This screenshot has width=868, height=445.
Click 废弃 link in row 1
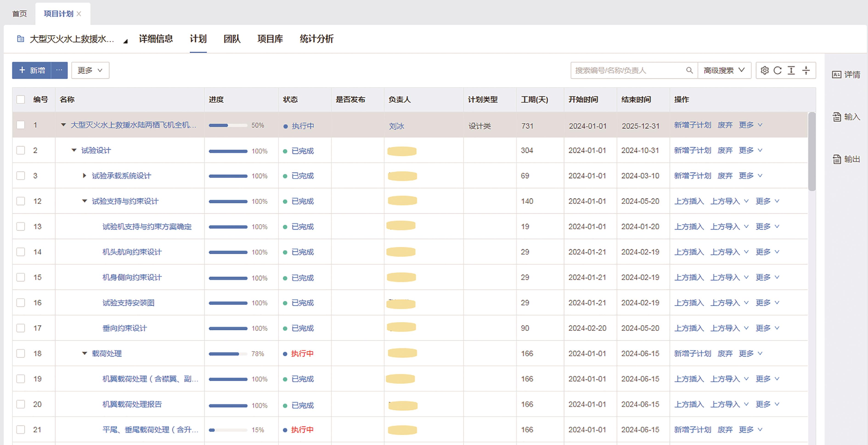pyautogui.click(x=725, y=125)
